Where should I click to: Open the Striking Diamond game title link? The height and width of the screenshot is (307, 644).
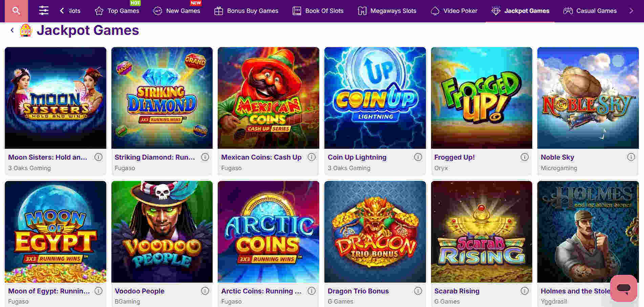(x=155, y=157)
